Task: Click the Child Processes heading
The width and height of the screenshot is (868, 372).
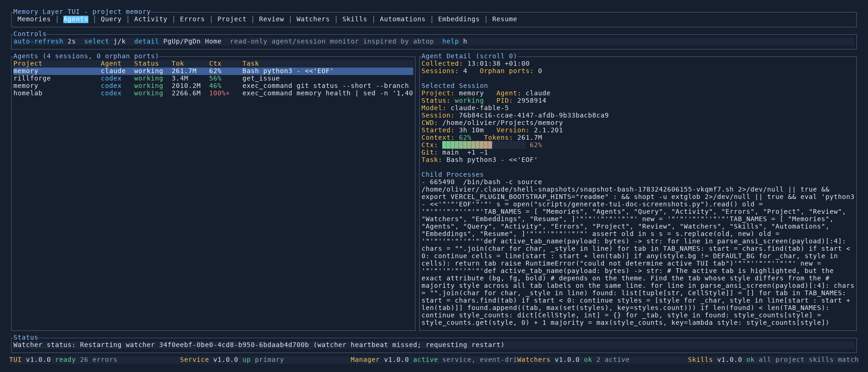Action: 453,174
